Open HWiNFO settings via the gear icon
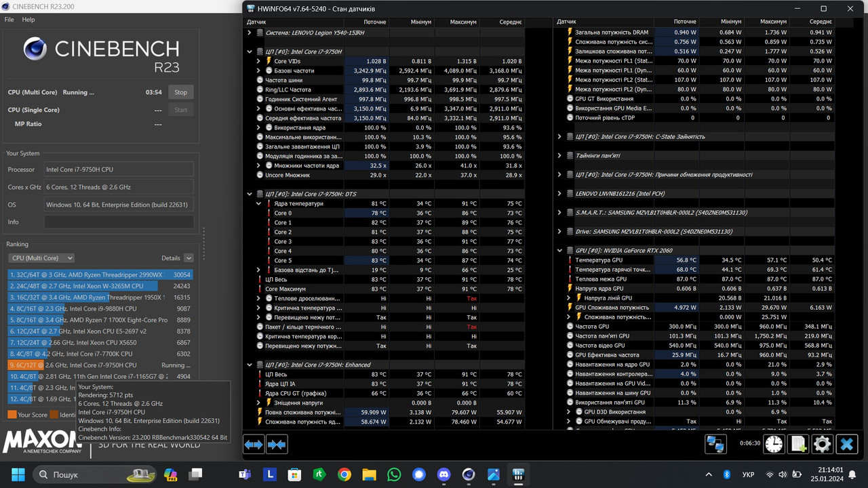Screen dimensions: 868x488 coord(823,444)
